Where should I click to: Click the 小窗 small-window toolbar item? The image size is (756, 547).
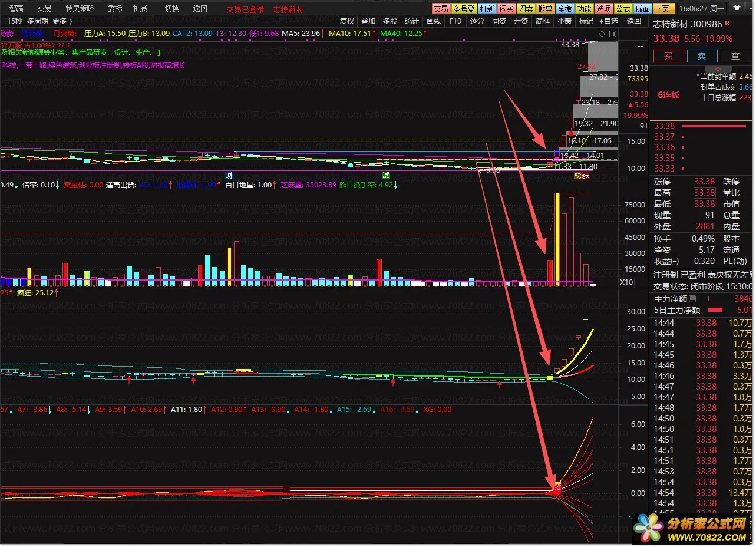tap(564, 21)
